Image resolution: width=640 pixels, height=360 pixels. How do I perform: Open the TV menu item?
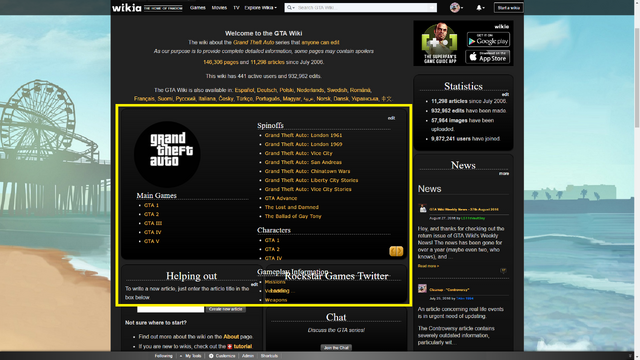click(236, 7)
